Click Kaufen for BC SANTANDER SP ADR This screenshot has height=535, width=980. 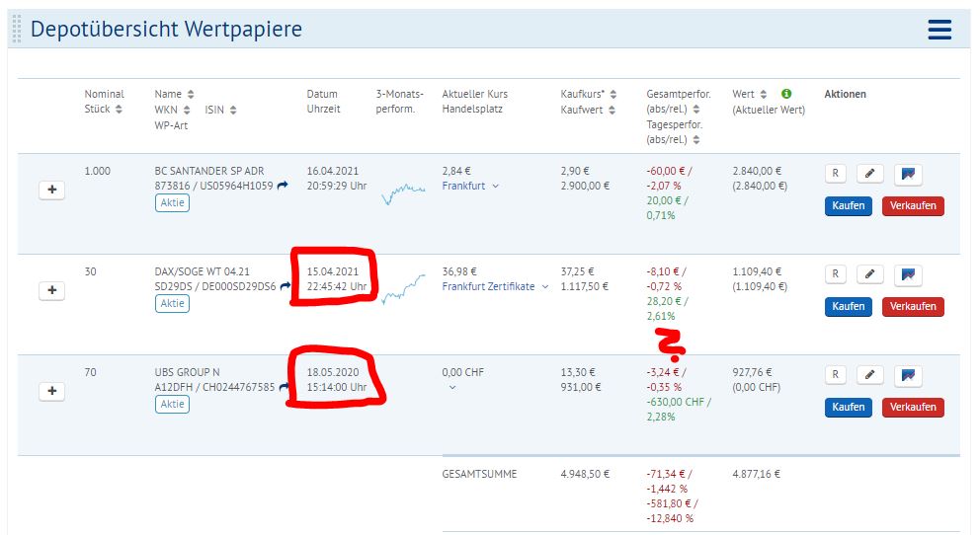(849, 206)
